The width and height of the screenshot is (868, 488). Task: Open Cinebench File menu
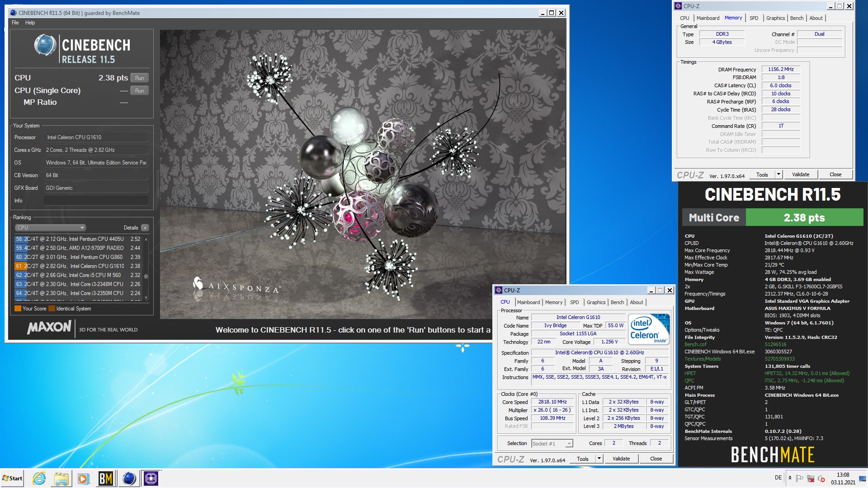15,23
